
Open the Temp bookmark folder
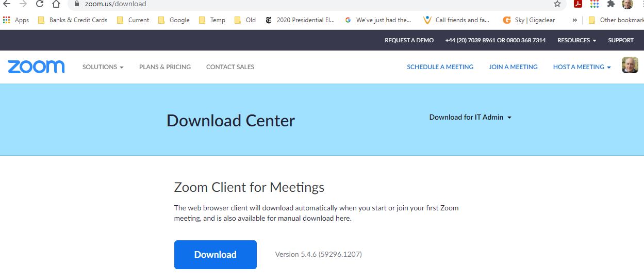(x=212, y=20)
